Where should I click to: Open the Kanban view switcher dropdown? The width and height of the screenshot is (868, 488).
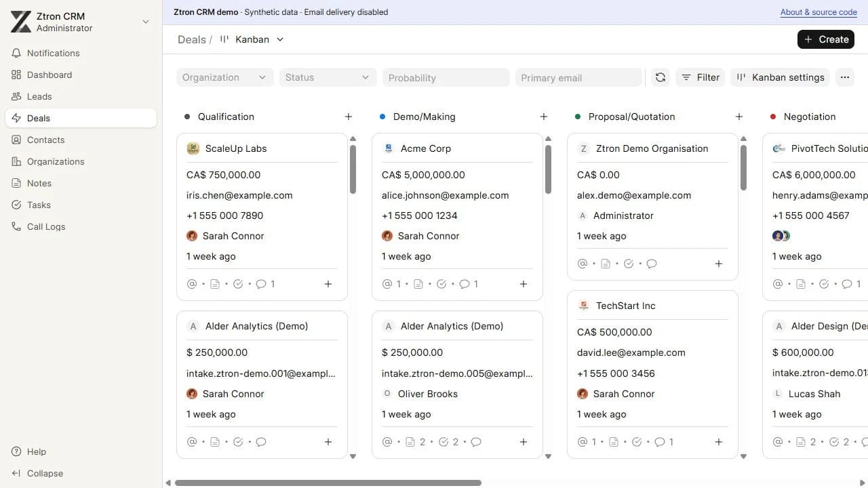pyautogui.click(x=252, y=39)
